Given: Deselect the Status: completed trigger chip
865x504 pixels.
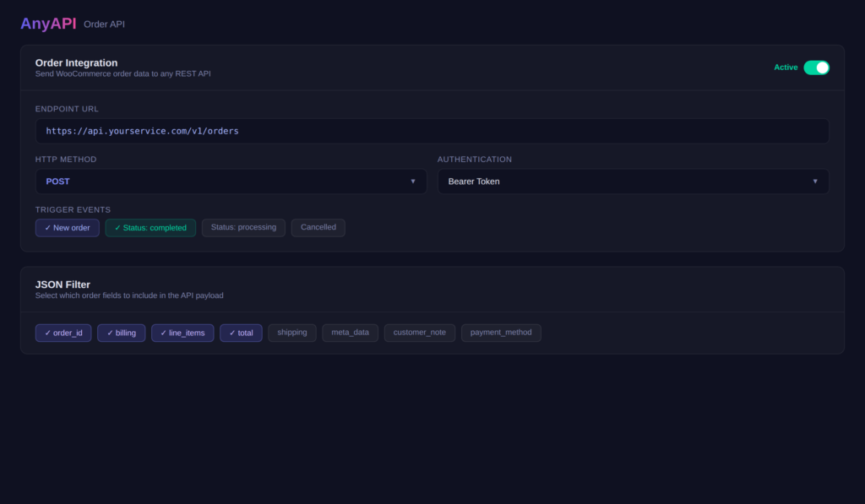Looking at the screenshot, I should coord(150,228).
